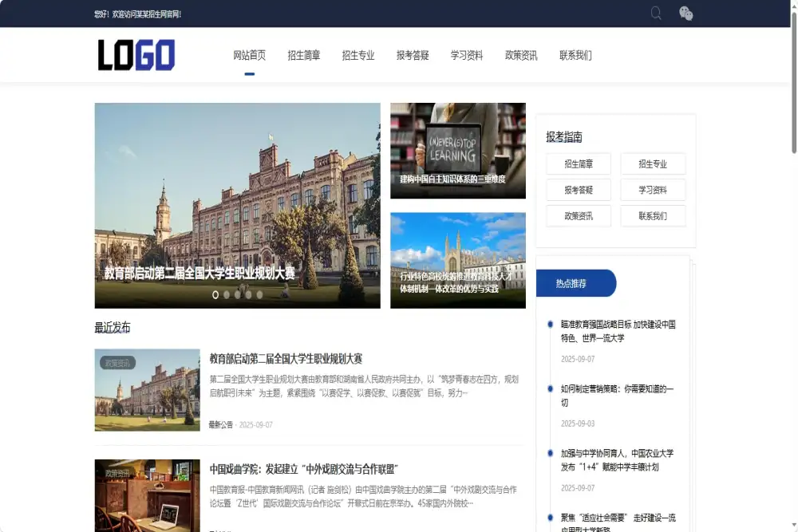Open the WeChat icon in header
The height and width of the screenshot is (532, 798).
[685, 13]
